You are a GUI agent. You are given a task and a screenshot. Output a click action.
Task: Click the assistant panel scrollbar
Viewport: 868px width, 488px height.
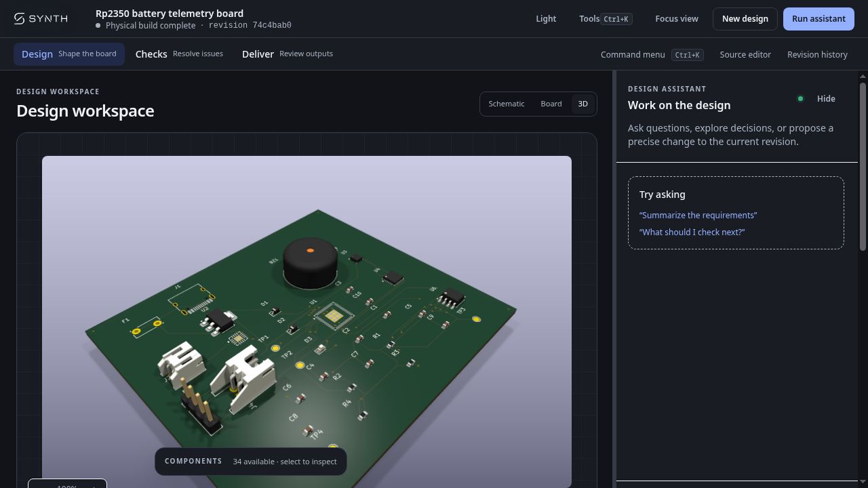coord(863,166)
